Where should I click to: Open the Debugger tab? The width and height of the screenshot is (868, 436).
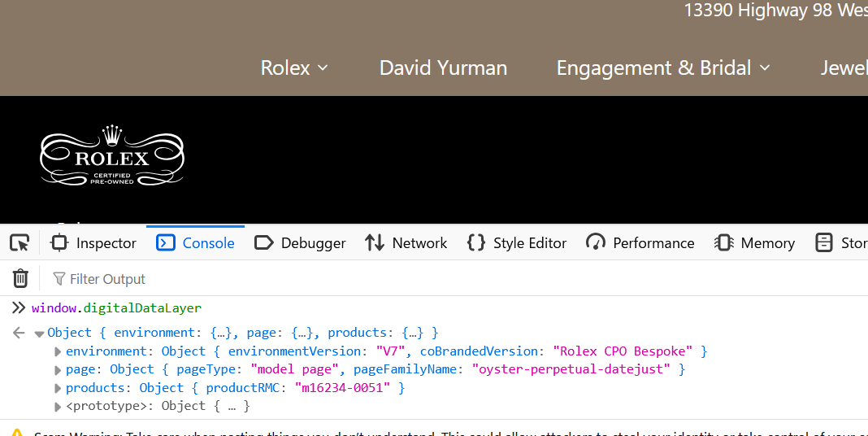(x=299, y=242)
